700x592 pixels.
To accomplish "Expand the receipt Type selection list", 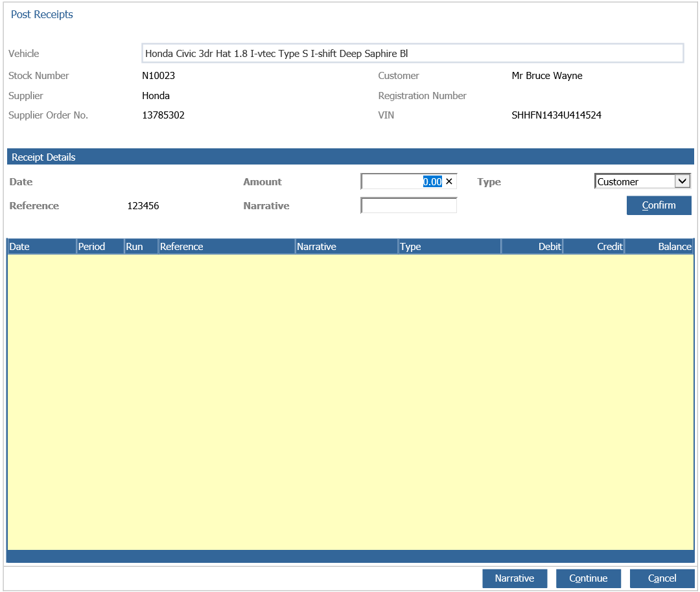I will (x=684, y=181).
